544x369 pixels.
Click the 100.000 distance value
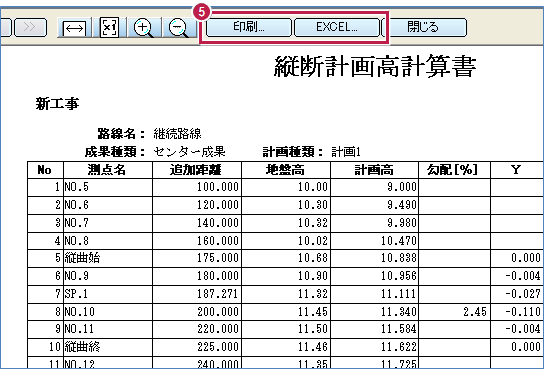(x=218, y=187)
